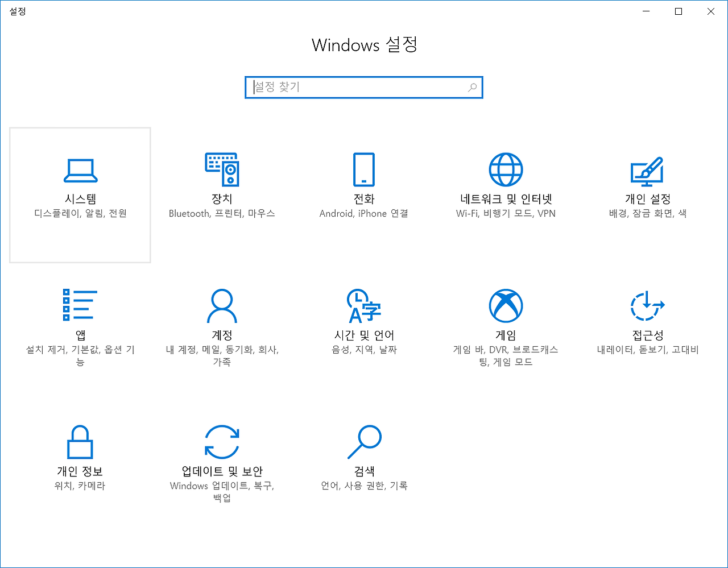
Task: Select the Xbox 게임 settings icon
Action: [x=505, y=305]
